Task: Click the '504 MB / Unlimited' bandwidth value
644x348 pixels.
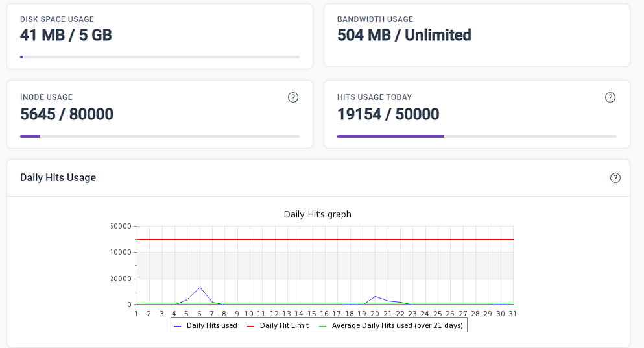Action: pyautogui.click(x=404, y=35)
